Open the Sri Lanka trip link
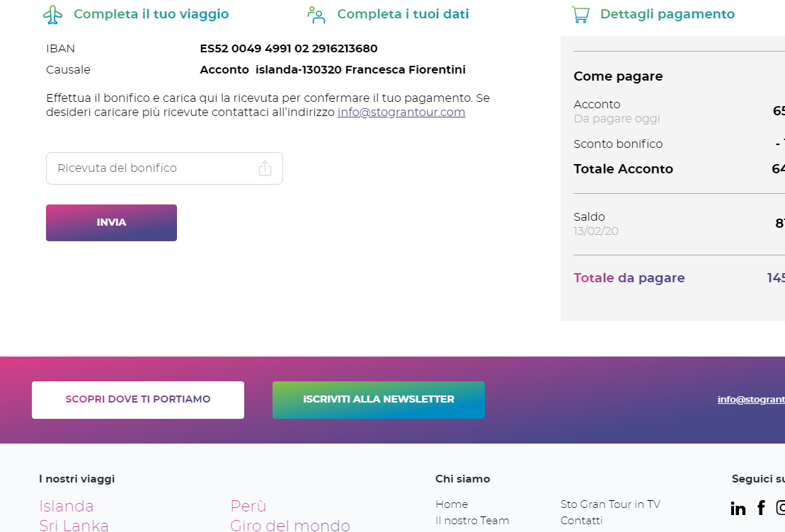The image size is (785, 532). point(74,525)
